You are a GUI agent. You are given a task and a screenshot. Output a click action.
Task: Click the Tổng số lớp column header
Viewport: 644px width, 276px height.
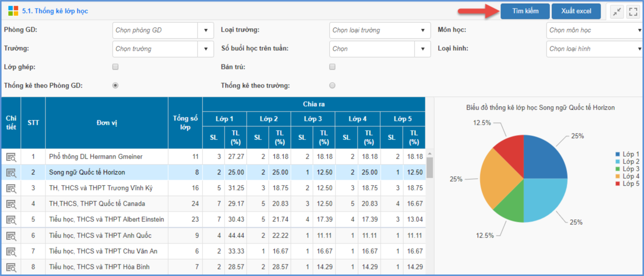[185, 123]
